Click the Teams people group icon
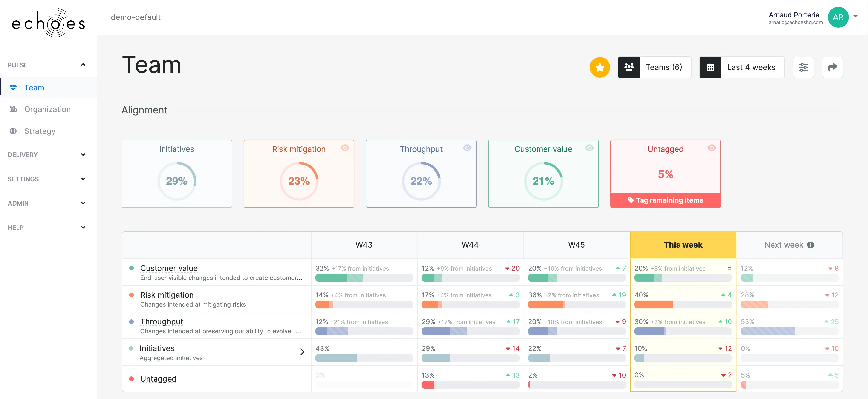 [629, 67]
